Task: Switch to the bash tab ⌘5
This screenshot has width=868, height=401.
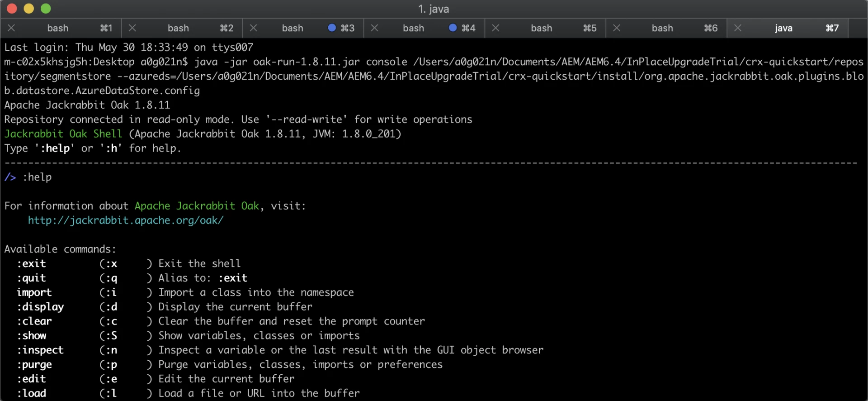Action: click(546, 28)
